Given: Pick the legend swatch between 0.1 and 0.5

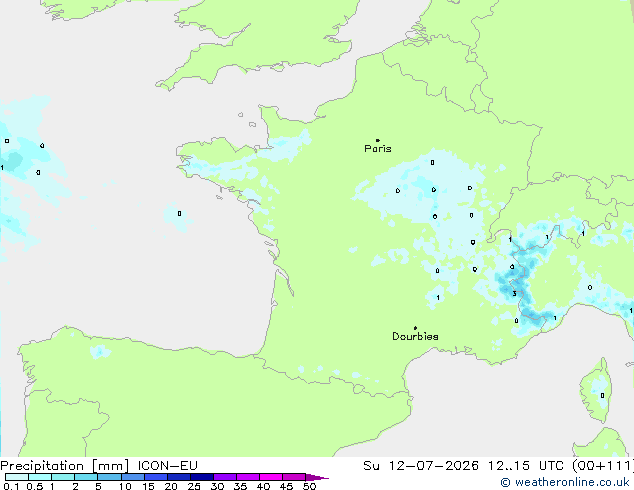Looking at the screenshot, I should click(x=17, y=477).
